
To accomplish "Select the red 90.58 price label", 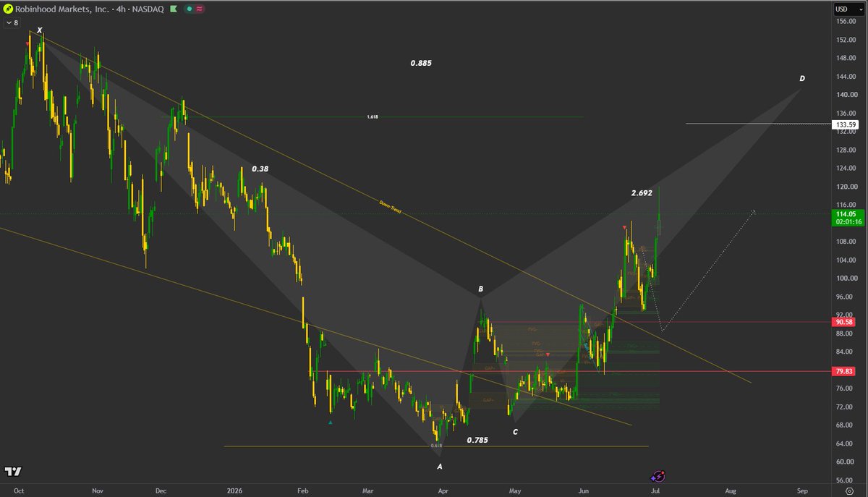I will (843, 322).
